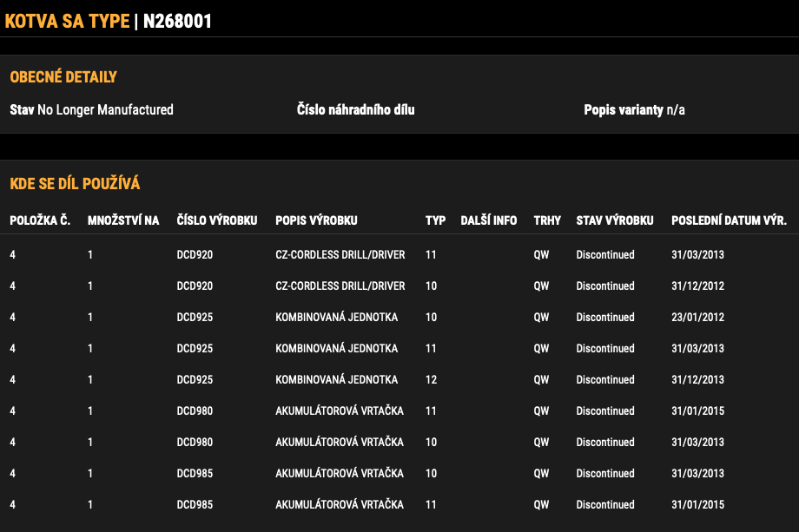799x532 pixels.
Task: Click date 31/03/2013 in DCD925 row
Action: pos(697,348)
